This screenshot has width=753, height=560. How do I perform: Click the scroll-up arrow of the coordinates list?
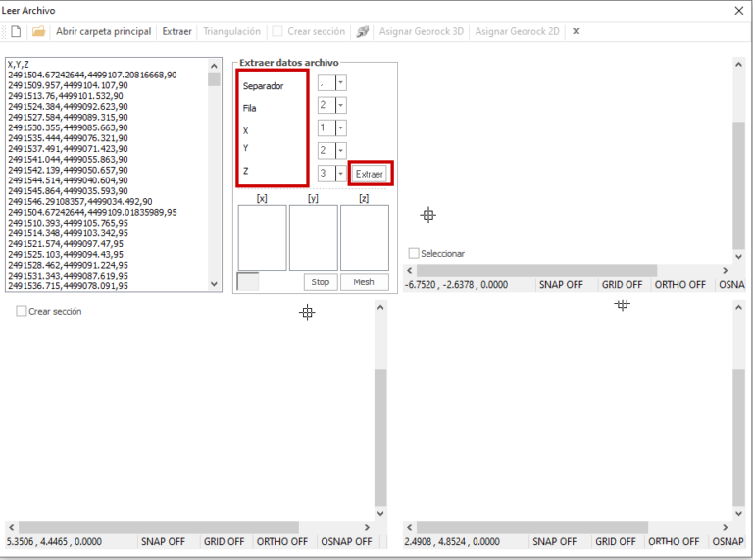click(214, 66)
